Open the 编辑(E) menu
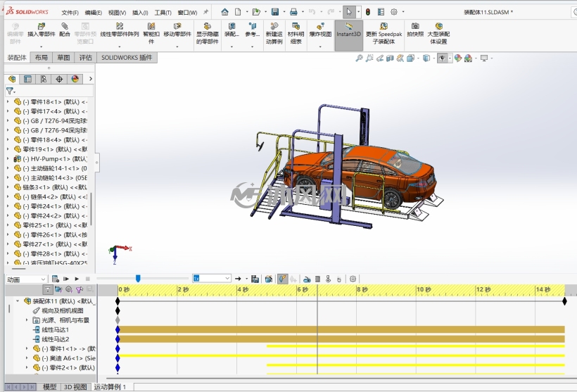The width and height of the screenshot is (577, 392). click(x=93, y=13)
